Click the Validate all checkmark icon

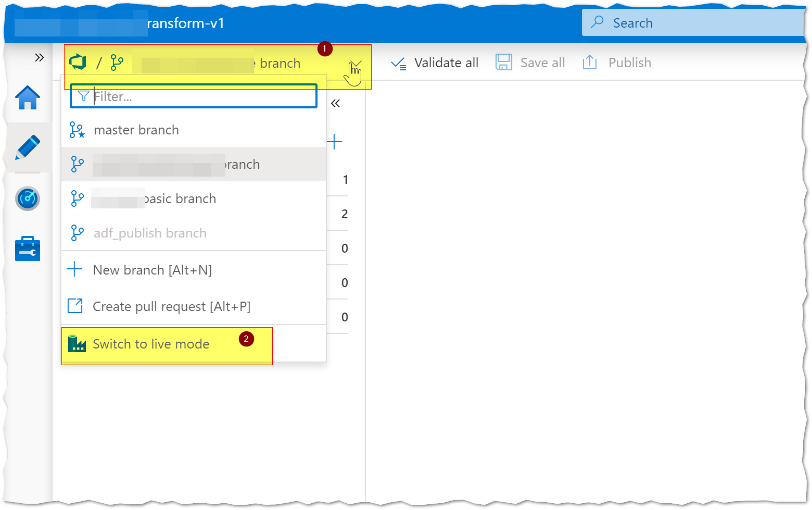(398, 62)
